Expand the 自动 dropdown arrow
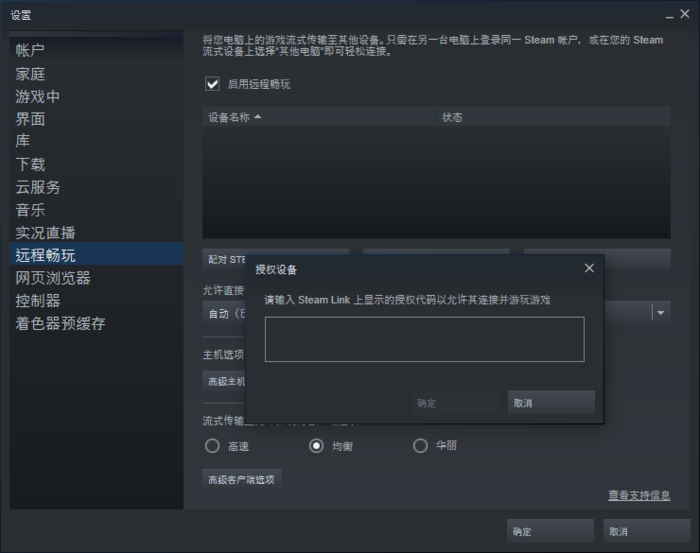 [x=660, y=313]
